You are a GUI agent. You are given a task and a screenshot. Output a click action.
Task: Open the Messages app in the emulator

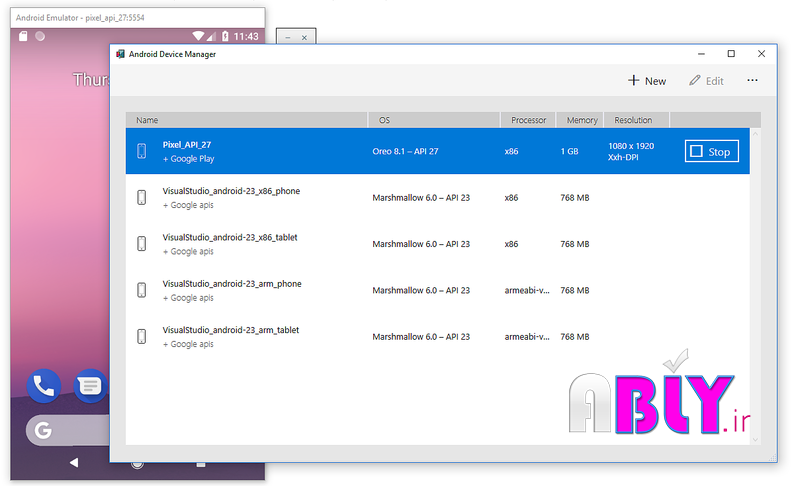(90, 386)
